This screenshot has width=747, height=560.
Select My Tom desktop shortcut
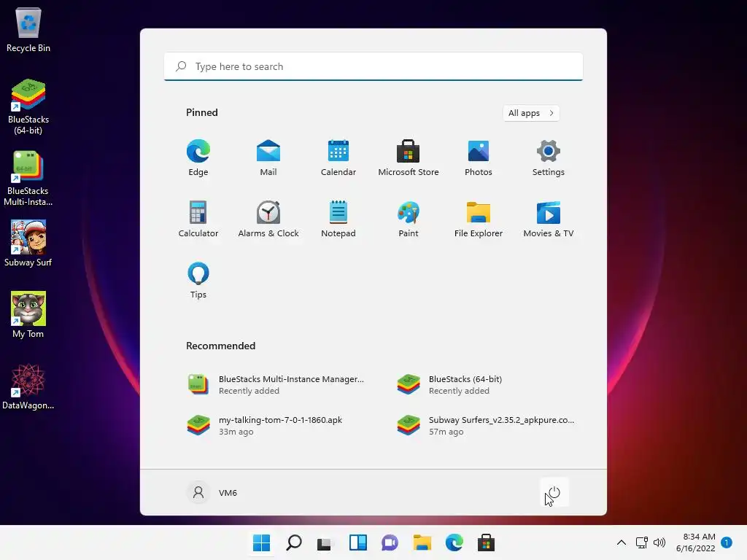28,315
